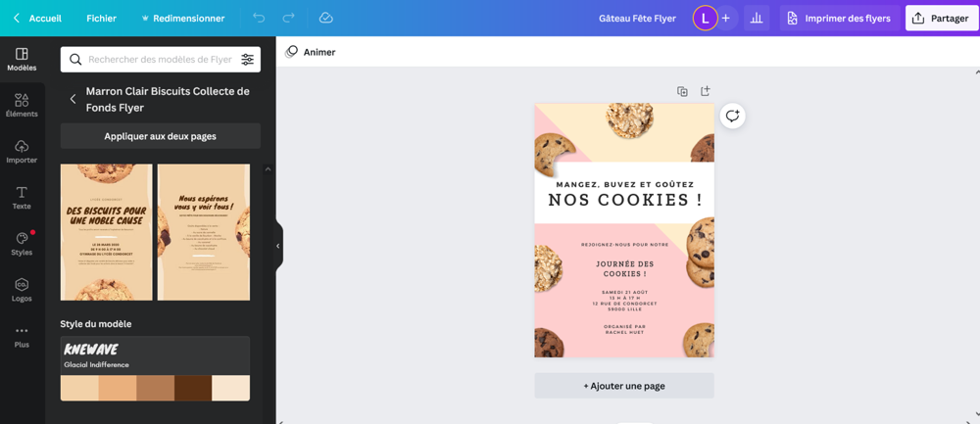The width and height of the screenshot is (980, 424).
Task: Click the Ajouter une page button
Action: coord(623,386)
